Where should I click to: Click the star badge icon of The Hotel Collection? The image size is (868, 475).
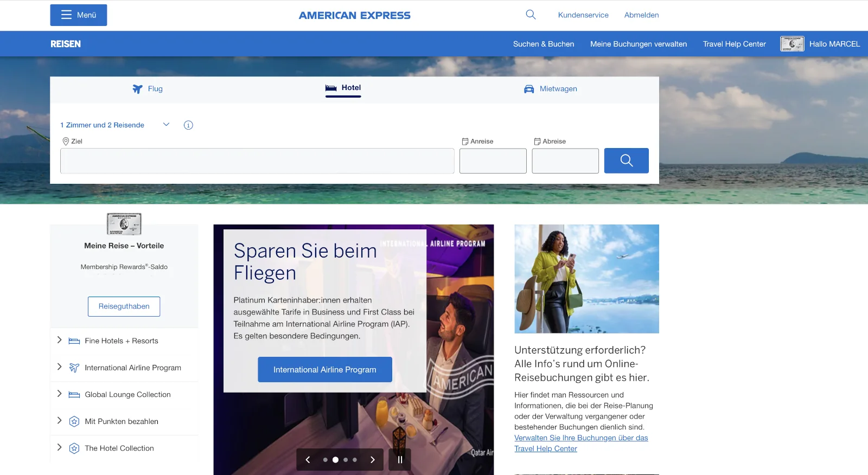tap(74, 448)
